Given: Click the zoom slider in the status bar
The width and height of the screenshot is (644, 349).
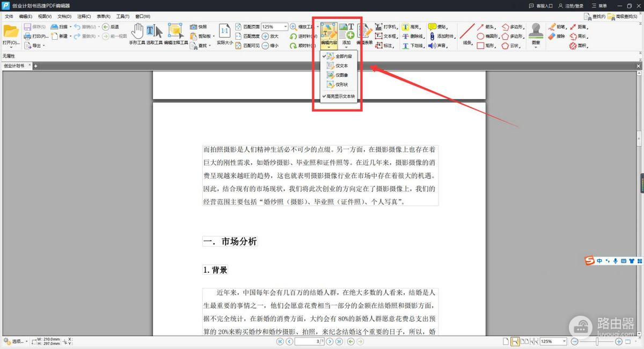Looking at the screenshot, I should coord(596,341).
